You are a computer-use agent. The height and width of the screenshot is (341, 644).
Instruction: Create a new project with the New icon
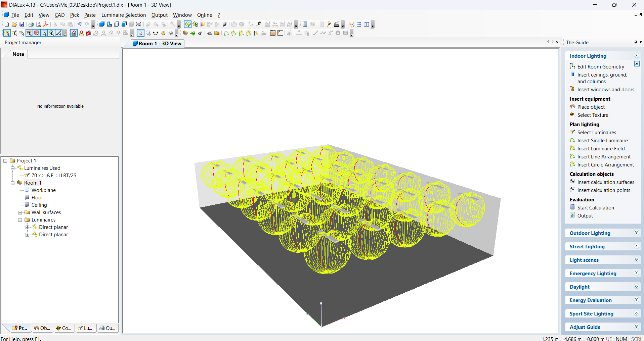(7, 24)
